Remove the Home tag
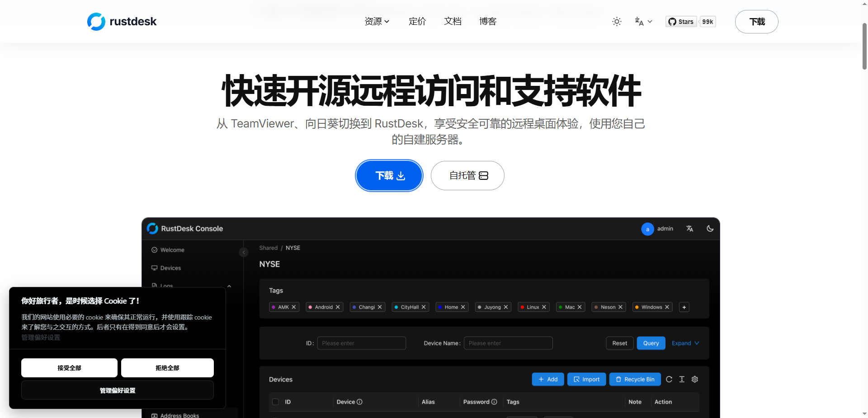Screen dimensions: 868x418 pos(463,307)
